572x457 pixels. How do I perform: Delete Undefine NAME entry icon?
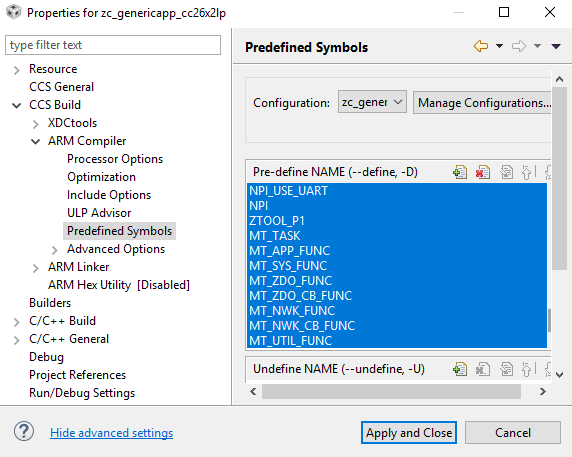(x=483, y=369)
